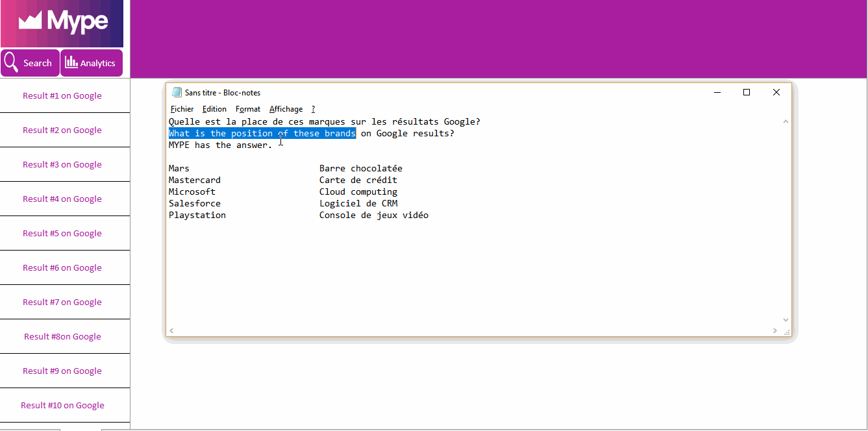Open the Fichier menu in Notepad

[182, 109]
